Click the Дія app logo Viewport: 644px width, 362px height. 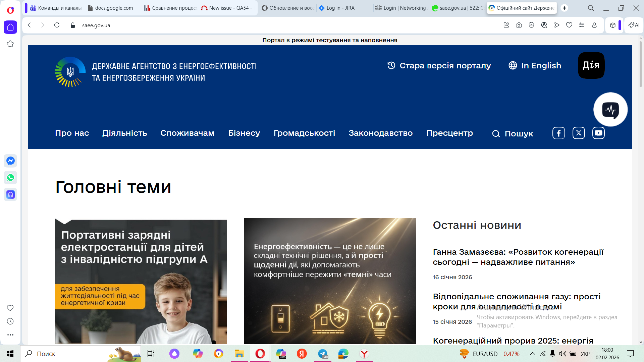click(591, 65)
